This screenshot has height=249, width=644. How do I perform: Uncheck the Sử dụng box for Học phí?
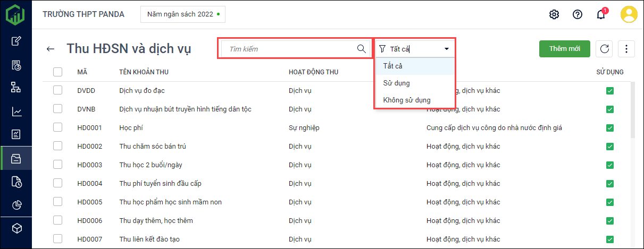609,128
